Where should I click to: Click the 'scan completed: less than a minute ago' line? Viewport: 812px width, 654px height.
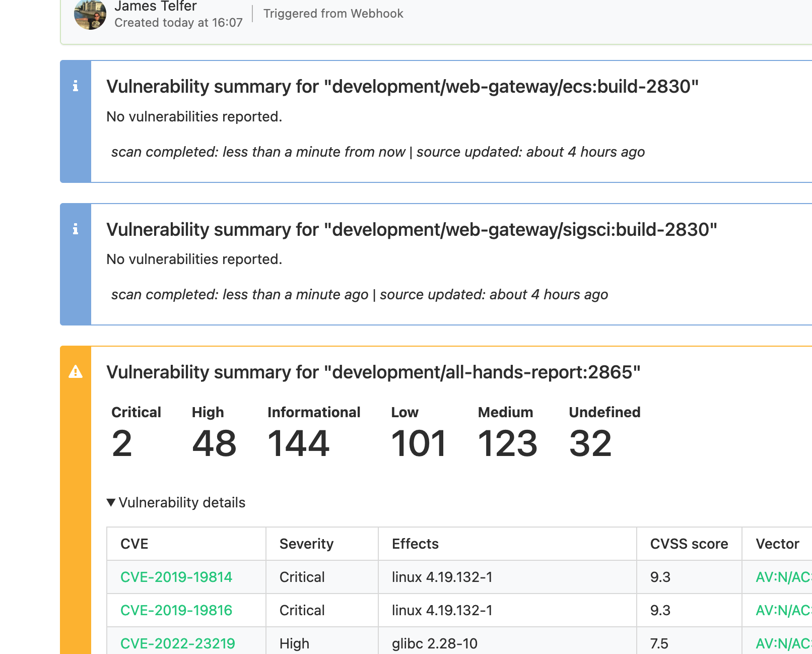pos(240,294)
